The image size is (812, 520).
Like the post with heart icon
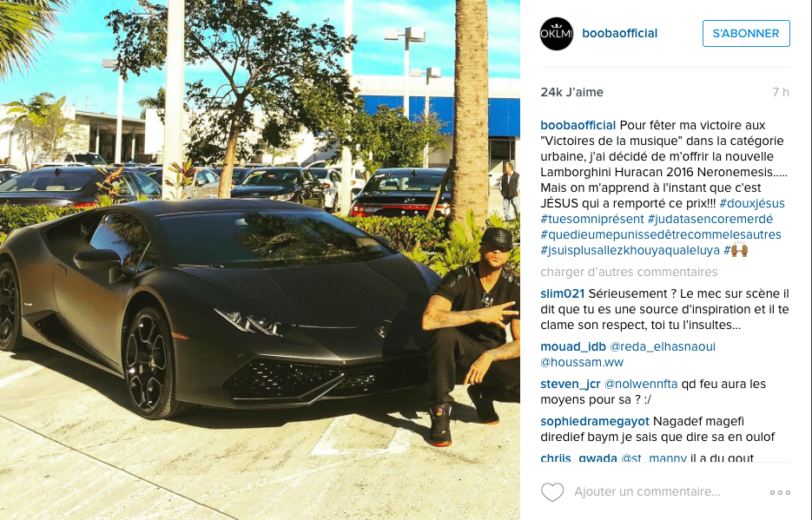[x=552, y=491]
